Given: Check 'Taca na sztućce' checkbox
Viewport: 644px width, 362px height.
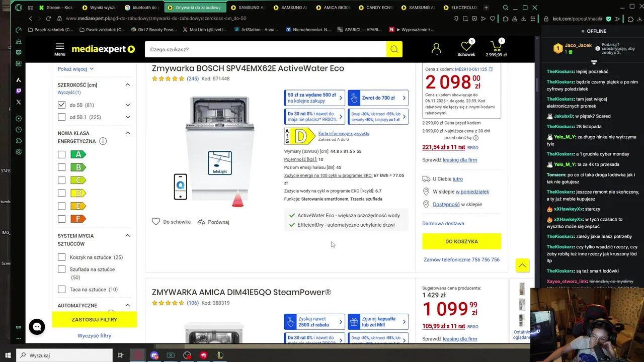Looking at the screenshot, I should pyautogui.click(x=61, y=289).
